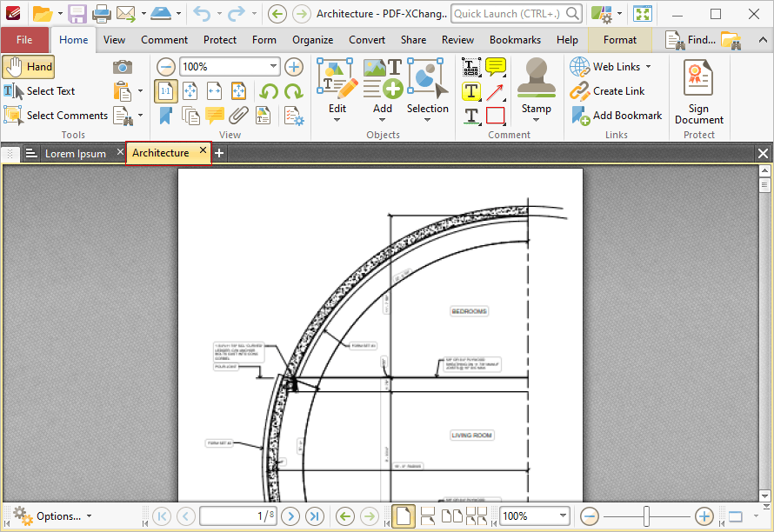Screen dimensions: 774x532
Task: Click the full screen mode icon
Action: (x=643, y=14)
